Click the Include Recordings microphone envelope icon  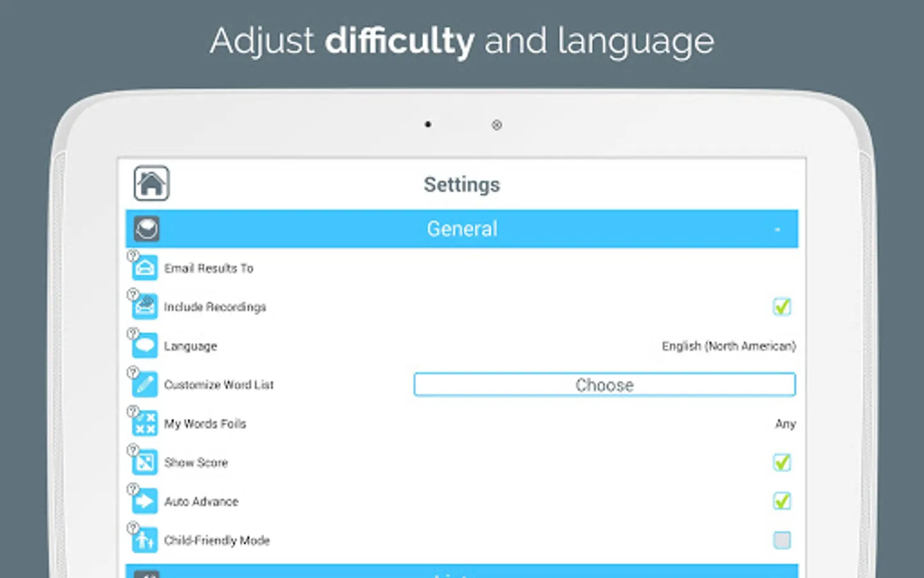[144, 306]
